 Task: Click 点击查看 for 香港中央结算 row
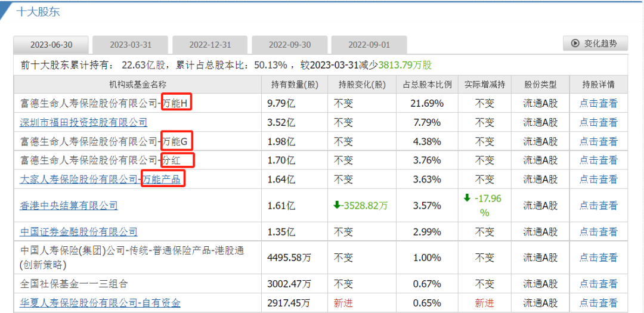[599, 205]
